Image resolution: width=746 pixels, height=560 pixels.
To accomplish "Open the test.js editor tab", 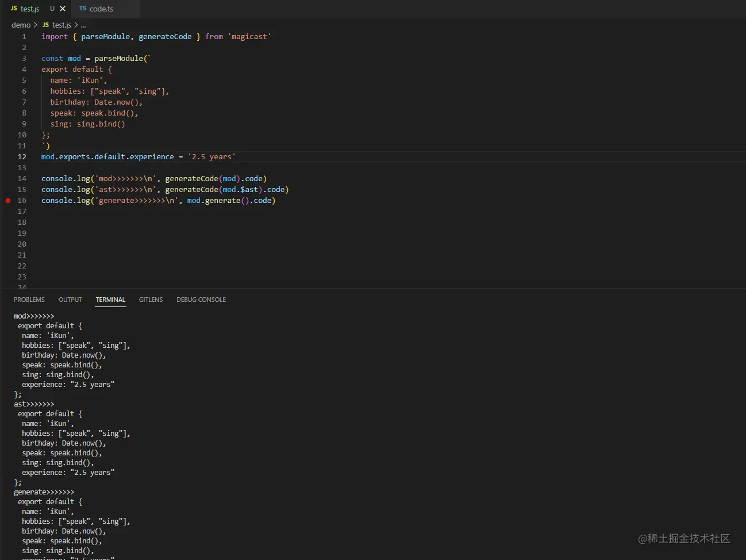I will pos(30,9).
